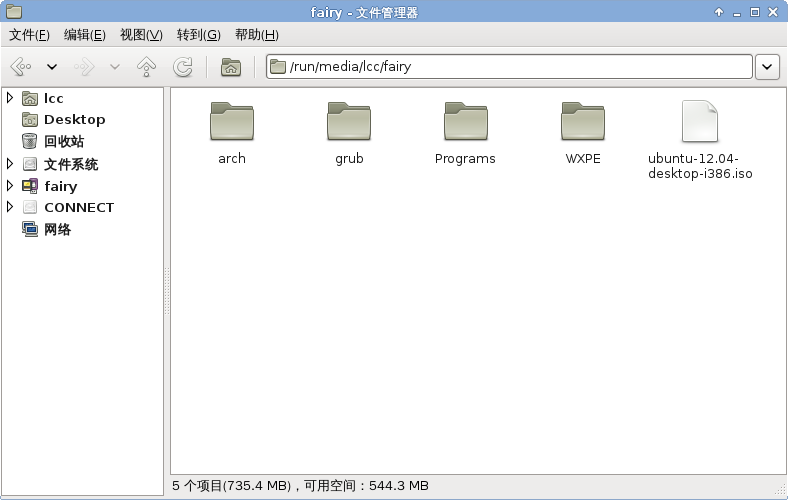Open the 编辑(E) menu
This screenshot has width=788, height=500.
pos(84,35)
